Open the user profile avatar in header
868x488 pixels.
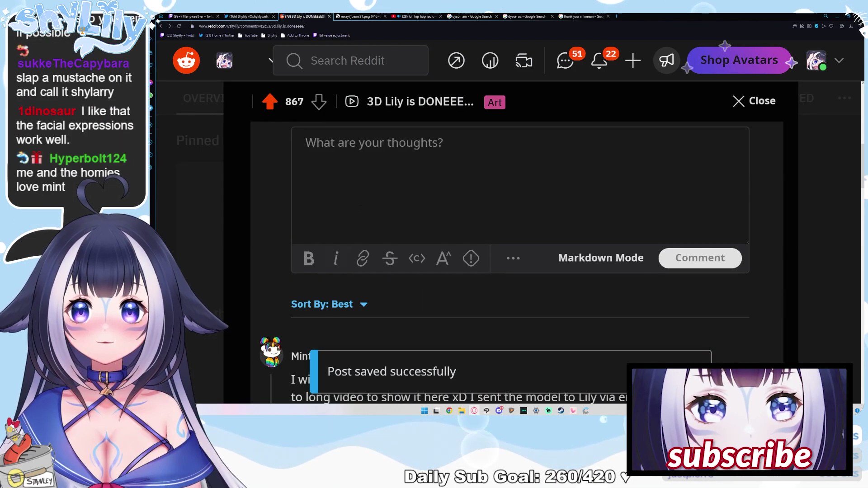(816, 61)
